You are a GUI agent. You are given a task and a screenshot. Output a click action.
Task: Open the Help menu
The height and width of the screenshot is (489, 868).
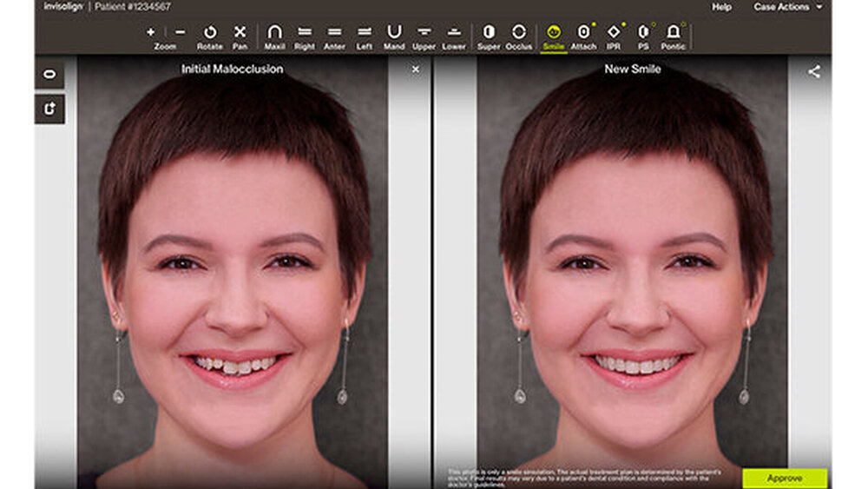[x=721, y=7]
